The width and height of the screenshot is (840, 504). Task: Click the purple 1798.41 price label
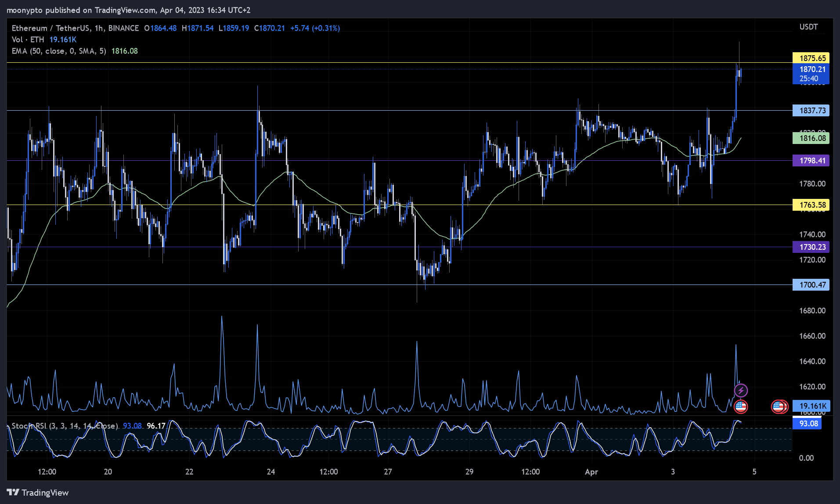pyautogui.click(x=811, y=161)
